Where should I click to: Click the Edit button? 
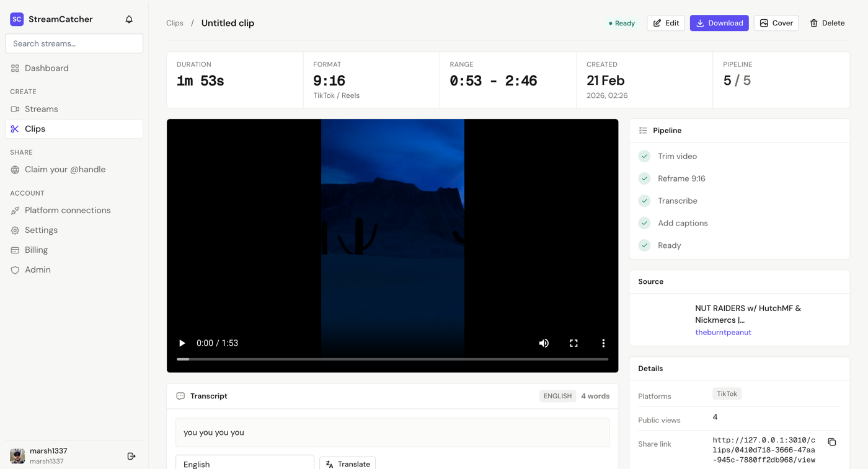coord(666,23)
